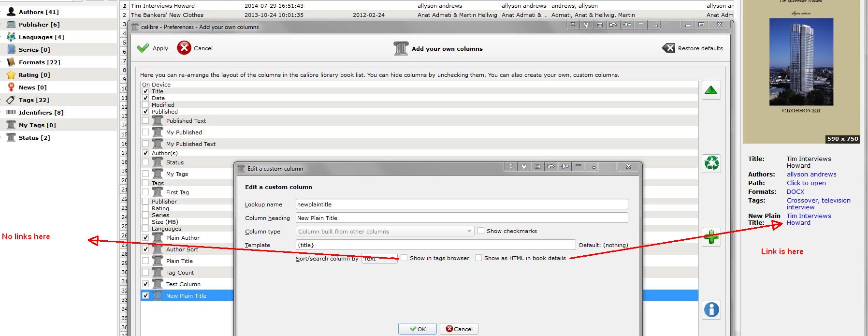This screenshot has height=336, width=868.
Task: Uncheck the Published column checkbox
Action: (x=145, y=111)
